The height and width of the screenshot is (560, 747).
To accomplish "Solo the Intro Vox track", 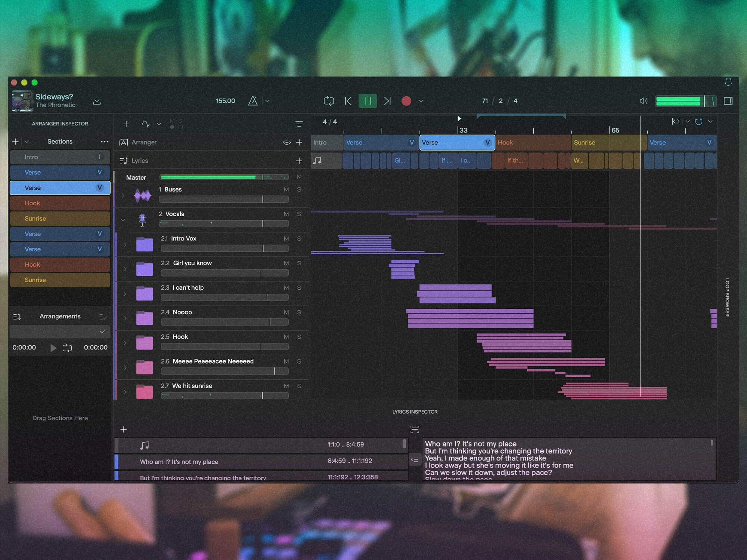I will tap(299, 239).
